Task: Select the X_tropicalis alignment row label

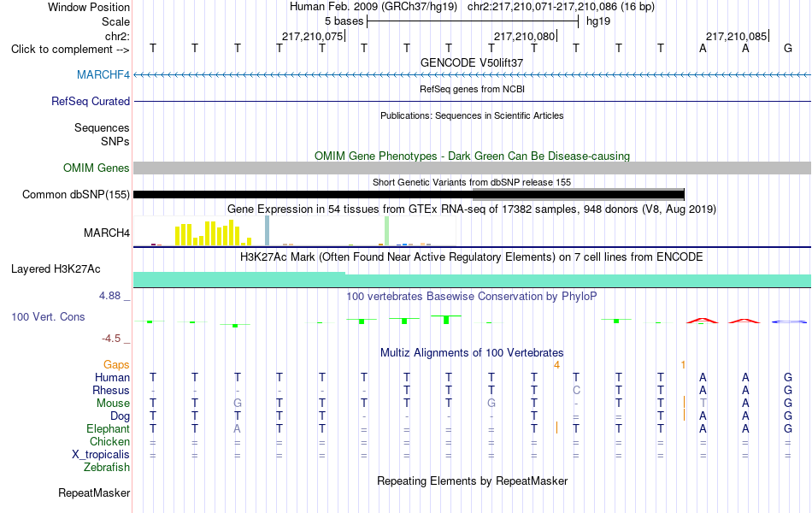Action: coord(101,455)
